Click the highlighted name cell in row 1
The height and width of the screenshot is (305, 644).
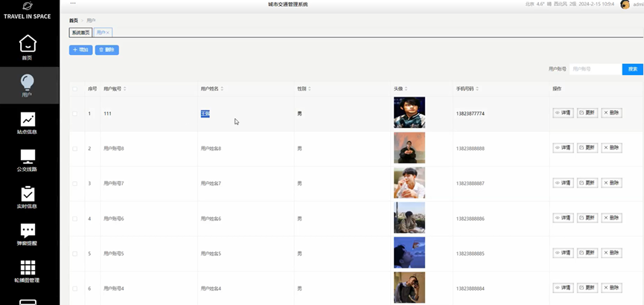(205, 114)
